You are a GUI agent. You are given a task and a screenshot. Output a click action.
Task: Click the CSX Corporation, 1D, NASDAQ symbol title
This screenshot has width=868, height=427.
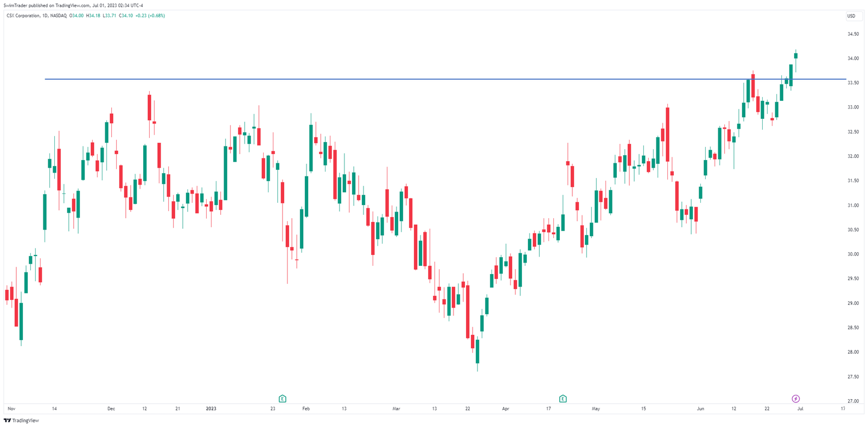pyautogui.click(x=36, y=16)
